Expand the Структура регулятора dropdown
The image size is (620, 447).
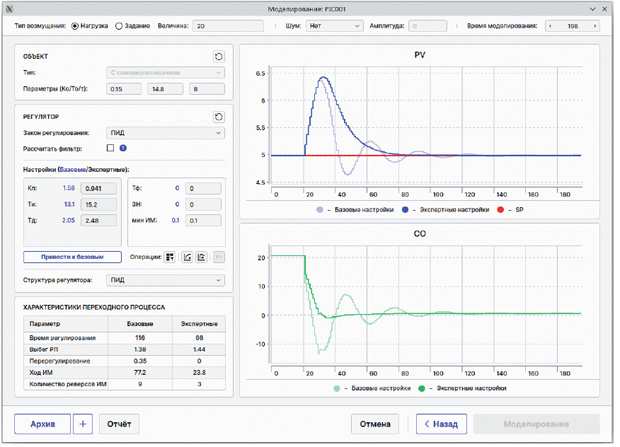(166, 282)
